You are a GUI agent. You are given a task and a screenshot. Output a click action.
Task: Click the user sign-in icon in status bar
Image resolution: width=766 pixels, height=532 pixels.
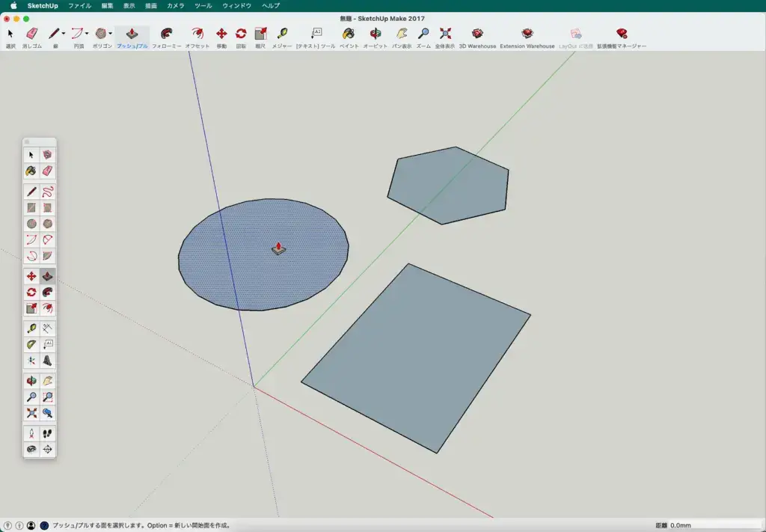(x=31, y=526)
